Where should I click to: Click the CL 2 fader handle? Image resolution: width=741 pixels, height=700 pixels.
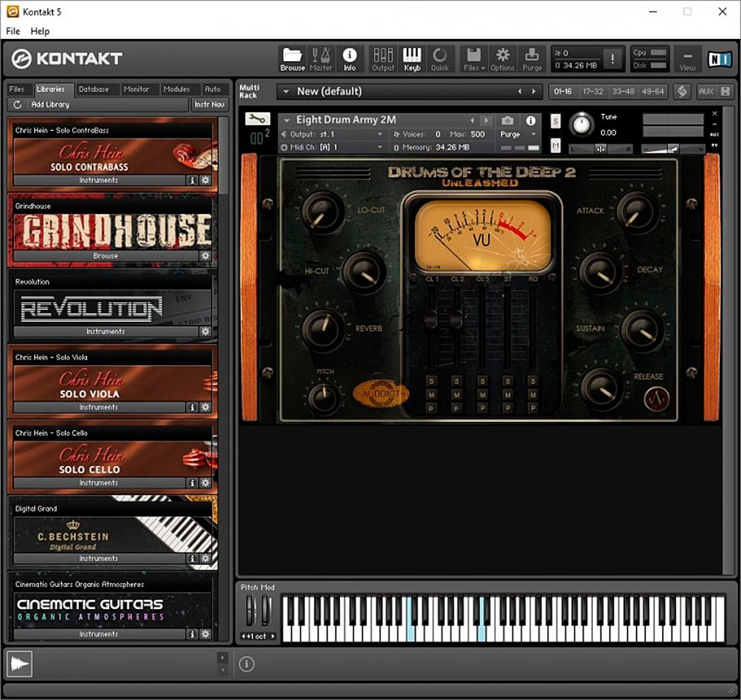[x=456, y=319]
